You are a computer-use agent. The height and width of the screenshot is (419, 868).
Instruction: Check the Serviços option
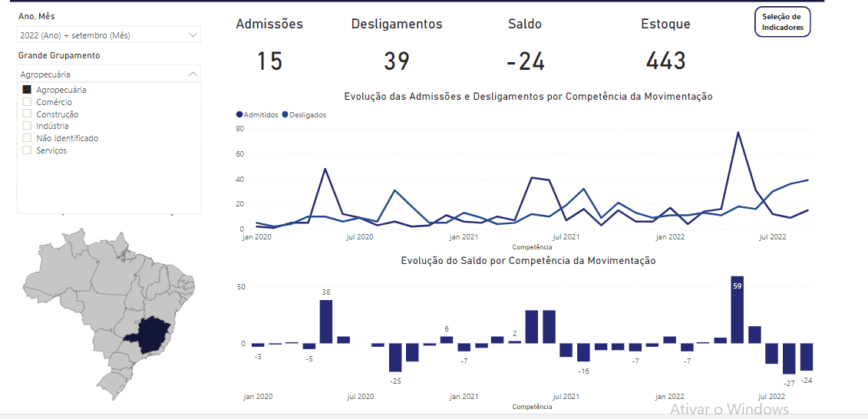click(27, 150)
